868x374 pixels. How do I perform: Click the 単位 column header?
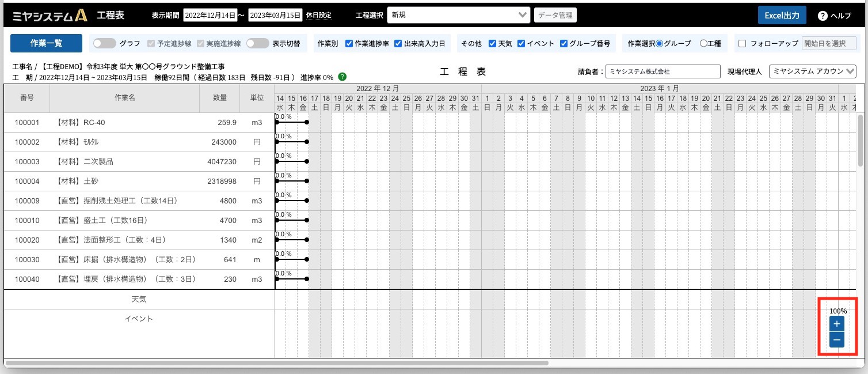pyautogui.click(x=257, y=98)
